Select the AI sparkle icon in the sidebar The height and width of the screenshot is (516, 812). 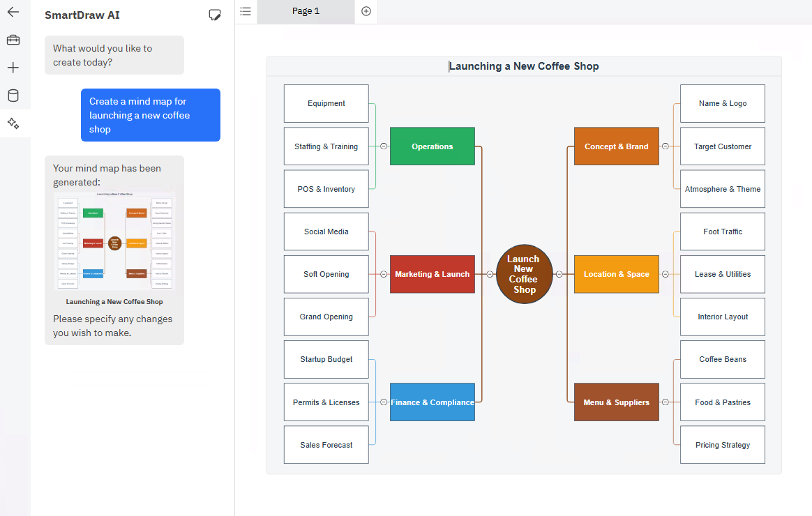(13, 123)
